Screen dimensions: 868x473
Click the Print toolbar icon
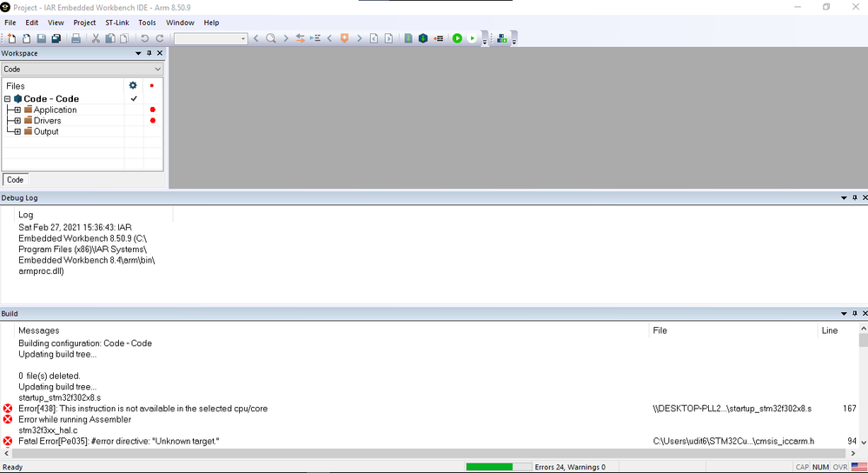tap(76, 38)
